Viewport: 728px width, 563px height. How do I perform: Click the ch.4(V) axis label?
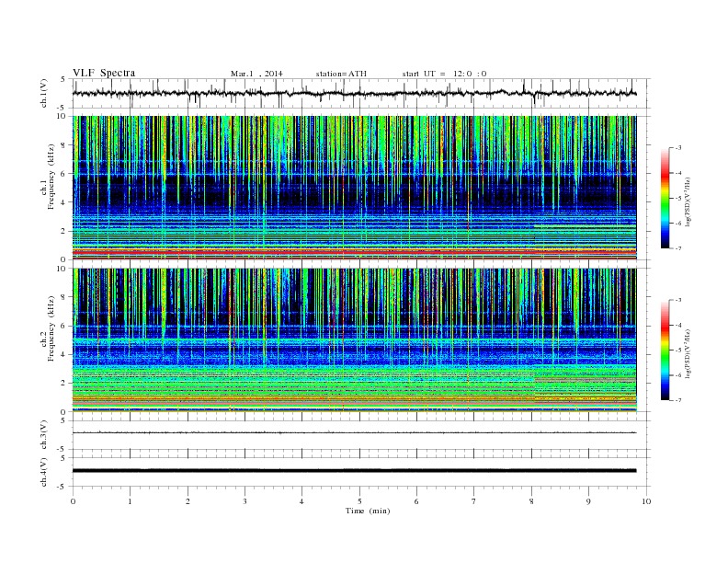pos(43,472)
